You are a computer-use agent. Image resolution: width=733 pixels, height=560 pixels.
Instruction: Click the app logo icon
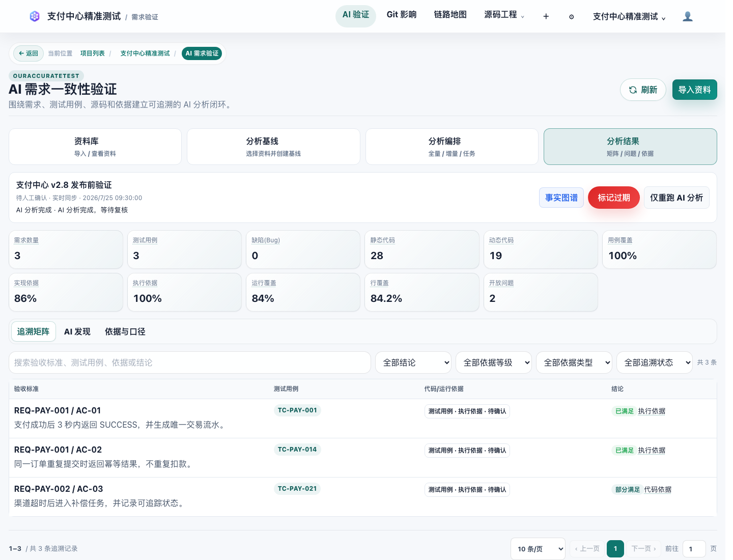[x=35, y=16]
